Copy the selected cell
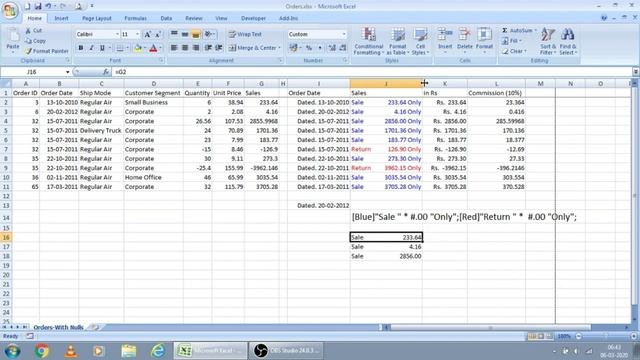The image size is (640, 360). click(x=36, y=41)
